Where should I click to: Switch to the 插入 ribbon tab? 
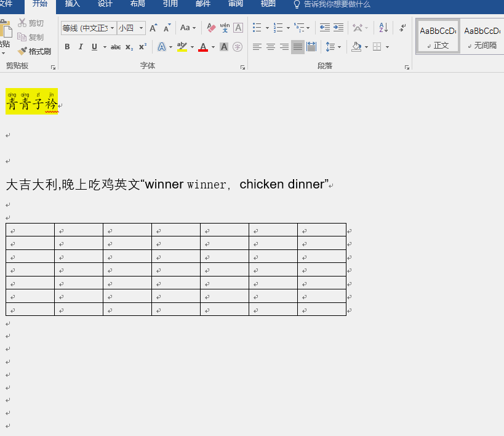tap(71, 4)
